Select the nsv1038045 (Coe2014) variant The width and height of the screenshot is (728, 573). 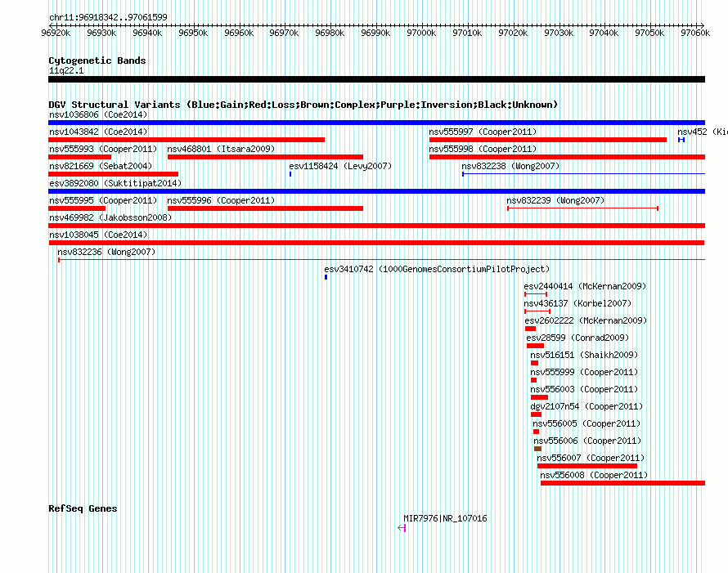click(98, 235)
